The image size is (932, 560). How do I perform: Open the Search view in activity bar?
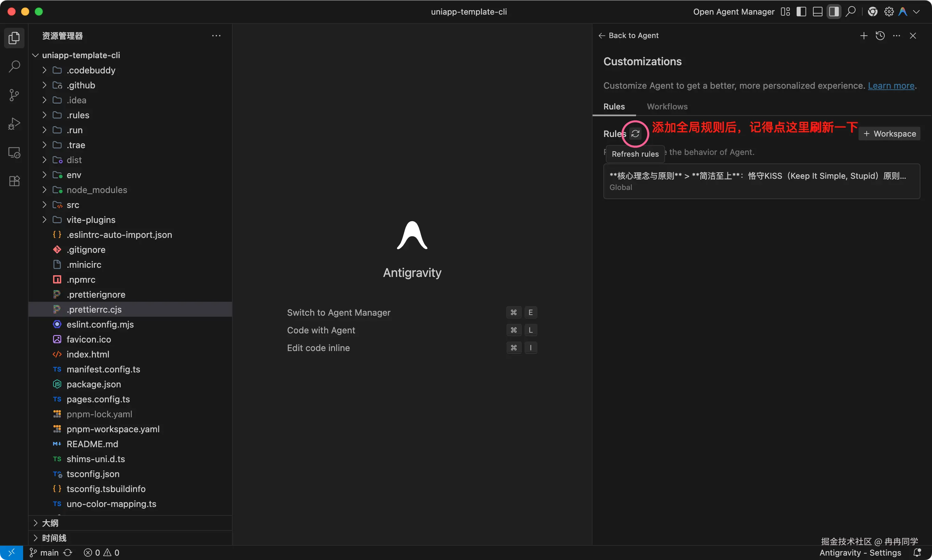tap(14, 66)
